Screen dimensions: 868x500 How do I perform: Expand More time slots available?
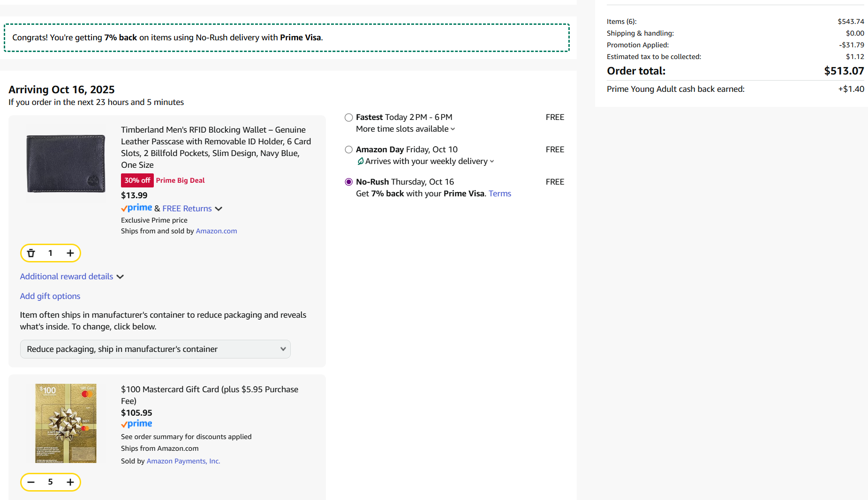(405, 129)
